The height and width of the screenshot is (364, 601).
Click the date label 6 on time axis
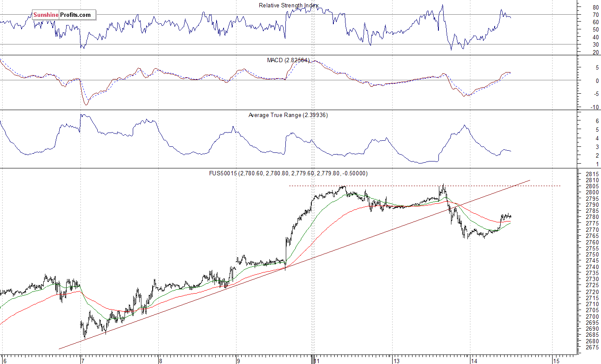tap(4, 361)
